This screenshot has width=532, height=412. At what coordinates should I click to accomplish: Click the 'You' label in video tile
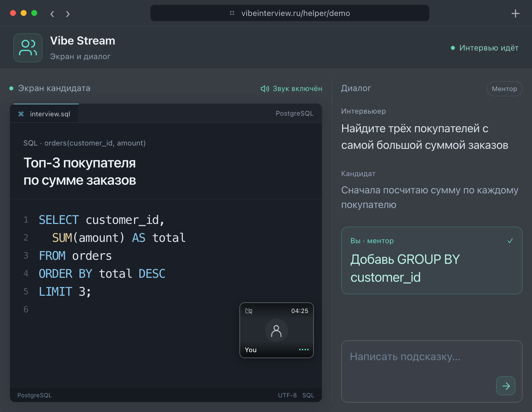[x=251, y=350]
